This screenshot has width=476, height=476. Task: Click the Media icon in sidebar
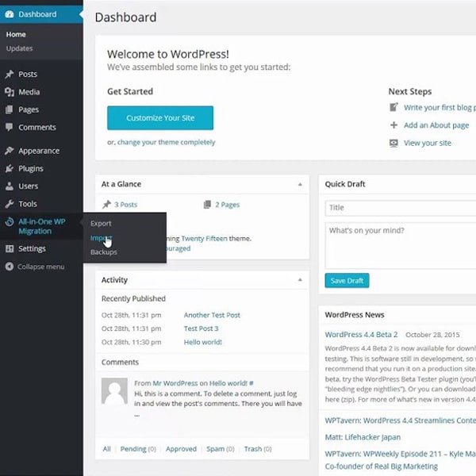10,92
